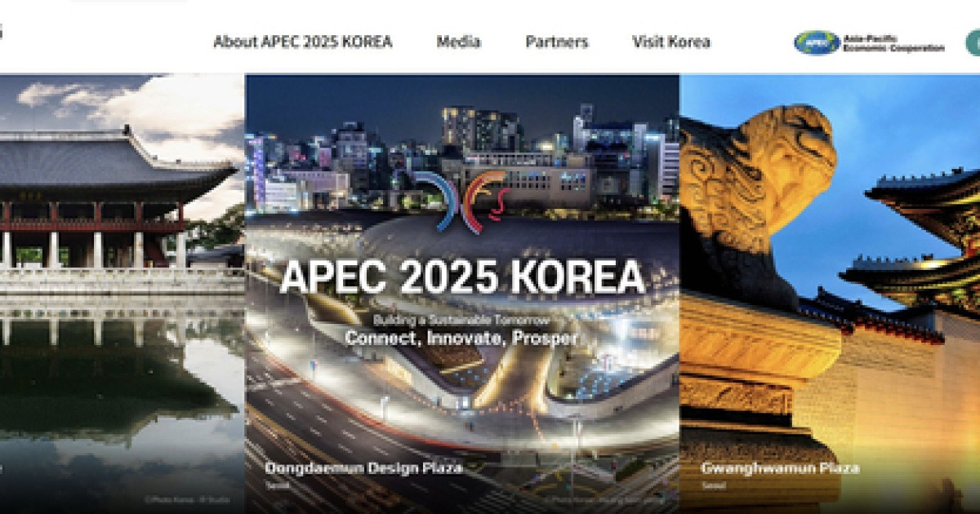980x514 pixels.
Task: Click the Gwanghwamun Plaza caption
Action: (x=781, y=468)
